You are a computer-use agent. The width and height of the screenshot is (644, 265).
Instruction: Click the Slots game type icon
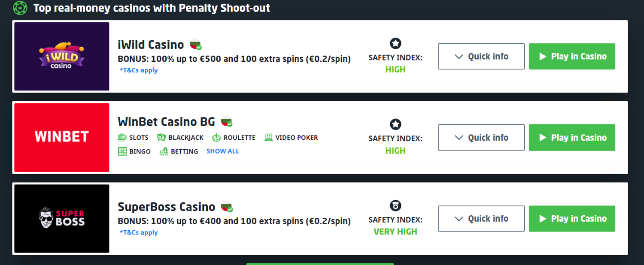[x=122, y=138]
